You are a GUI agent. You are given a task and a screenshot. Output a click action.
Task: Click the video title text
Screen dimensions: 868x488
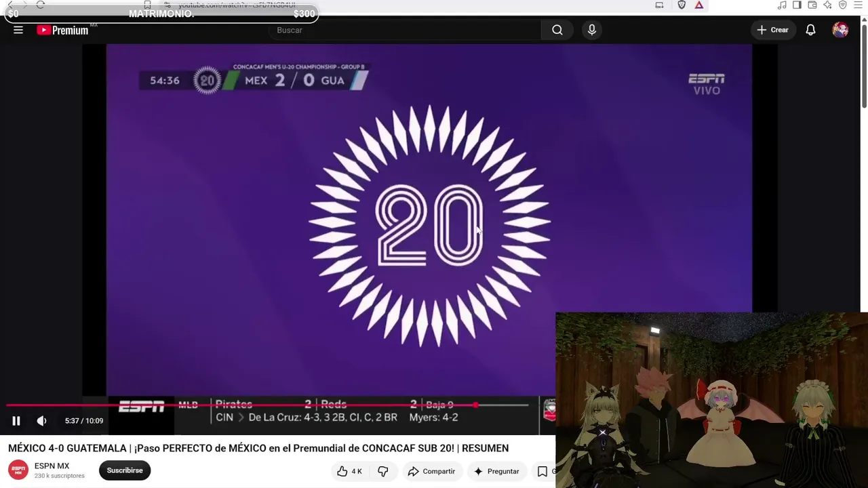[x=258, y=448]
